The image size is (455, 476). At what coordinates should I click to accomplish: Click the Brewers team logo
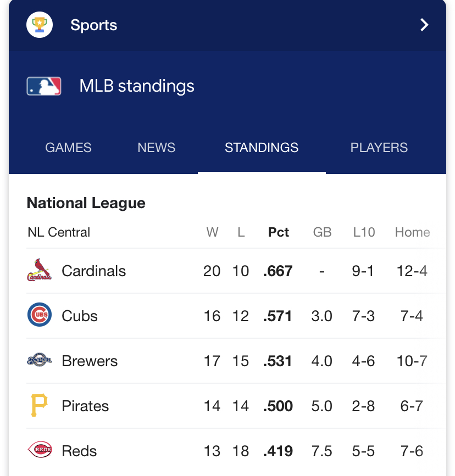(x=40, y=360)
